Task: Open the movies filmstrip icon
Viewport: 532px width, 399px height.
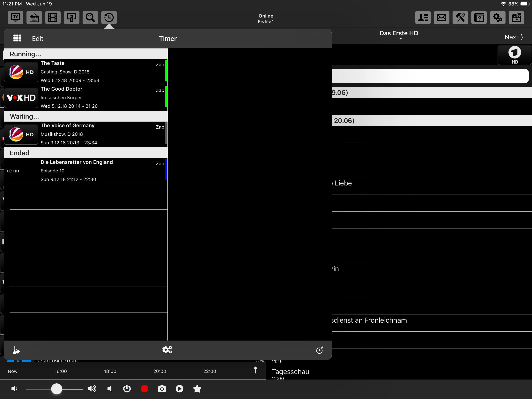Action: pyautogui.click(x=53, y=17)
